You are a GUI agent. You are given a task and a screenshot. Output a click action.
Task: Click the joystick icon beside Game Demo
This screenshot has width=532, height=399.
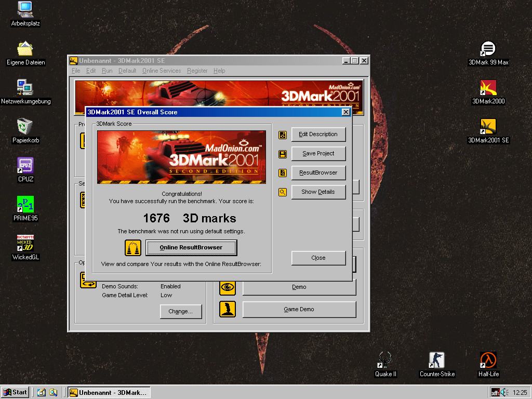click(228, 309)
